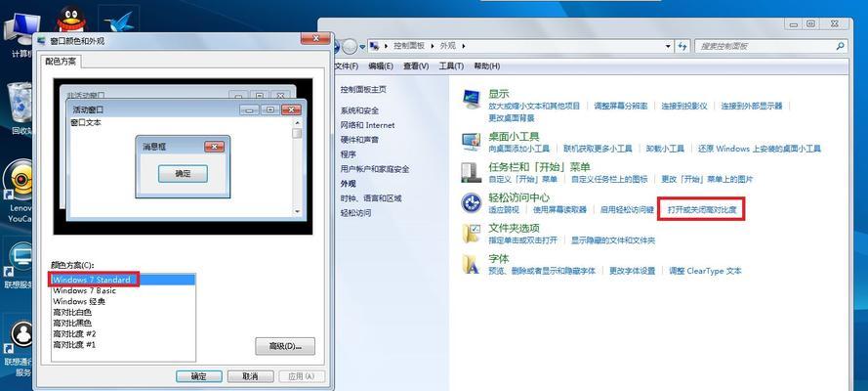Click the QQ penguin desktop icon
Image resolution: width=868 pixels, height=391 pixels.
pos(72,20)
